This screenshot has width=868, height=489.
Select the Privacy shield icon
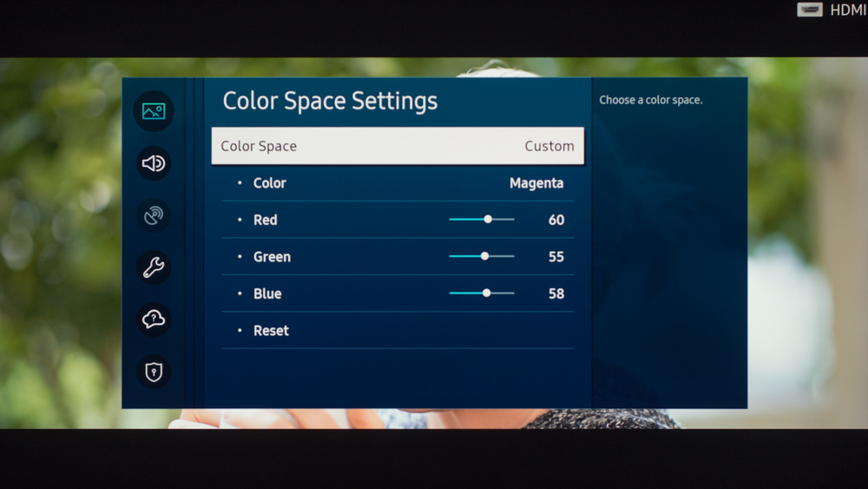[154, 372]
